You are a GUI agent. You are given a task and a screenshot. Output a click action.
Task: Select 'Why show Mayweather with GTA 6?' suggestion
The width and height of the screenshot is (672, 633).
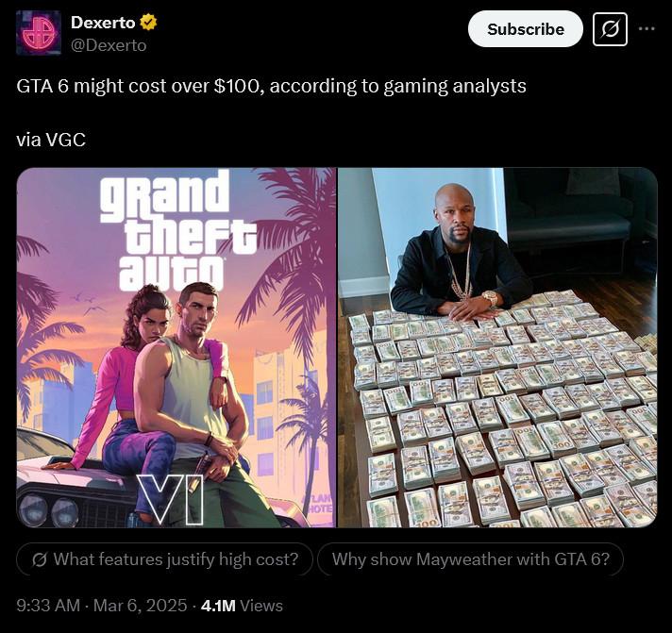coord(471,559)
